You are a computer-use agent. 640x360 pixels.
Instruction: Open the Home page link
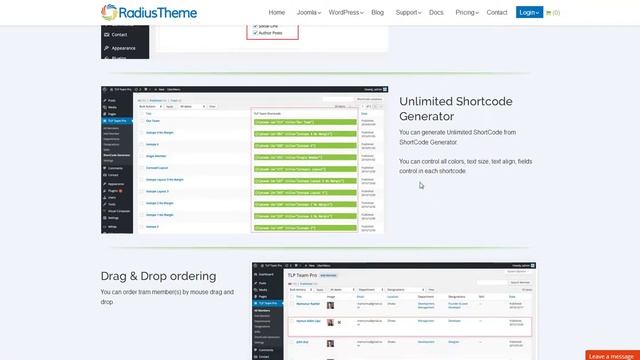(x=276, y=13)
